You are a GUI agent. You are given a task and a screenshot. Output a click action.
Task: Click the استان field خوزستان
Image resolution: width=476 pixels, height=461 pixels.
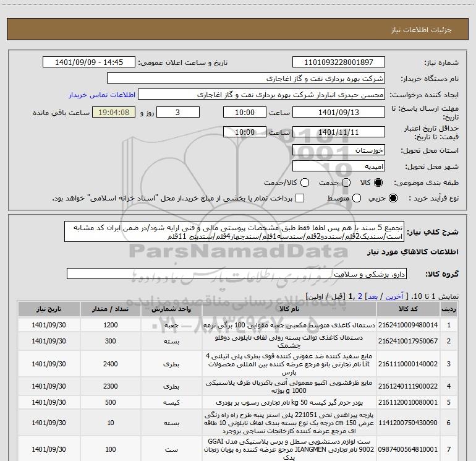(x=339, y=150)
